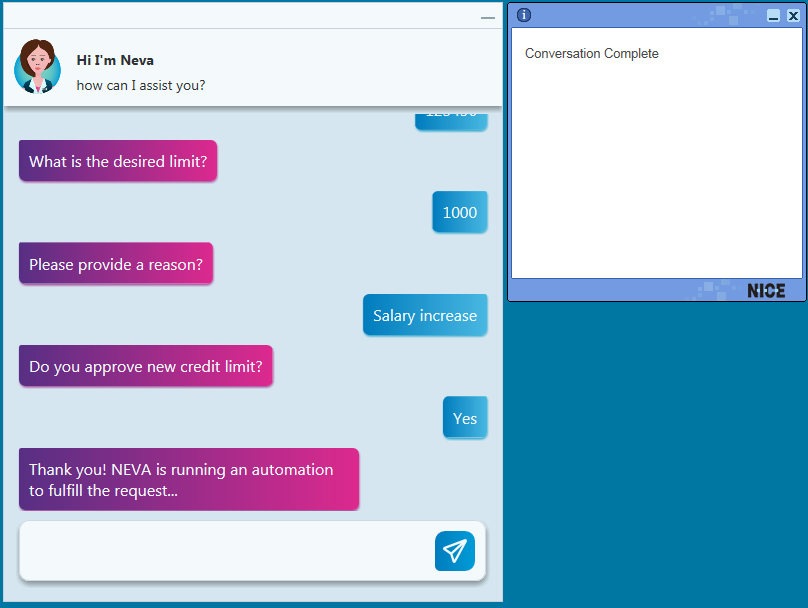Click the 'Conversation Complete' status text
808x608 pixels.
coord(592,54)
